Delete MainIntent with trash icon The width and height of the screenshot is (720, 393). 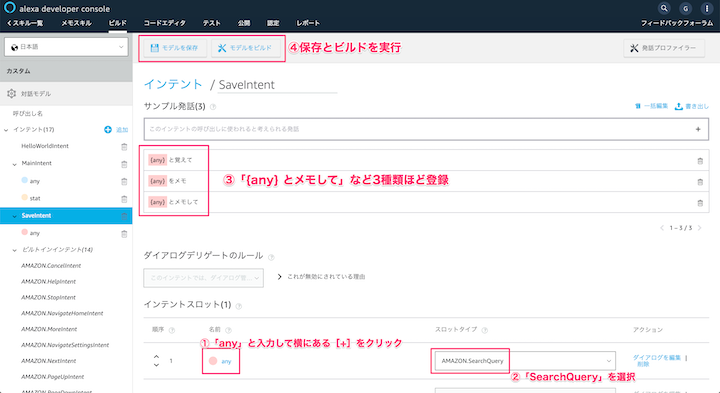point(124,164)
